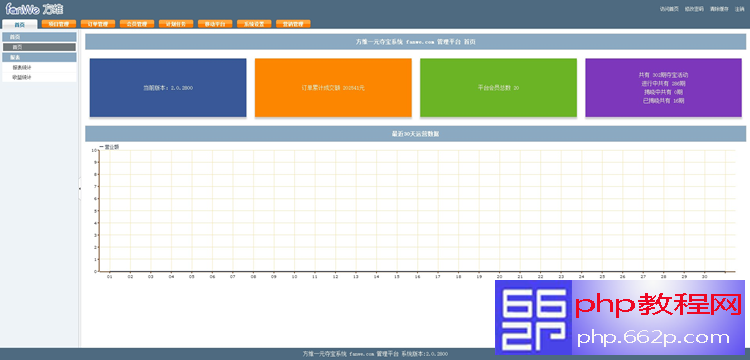Viewport: 750px width, 360px height.
Task: Switch to the 首页 top tab
Action: pos(20,24)
